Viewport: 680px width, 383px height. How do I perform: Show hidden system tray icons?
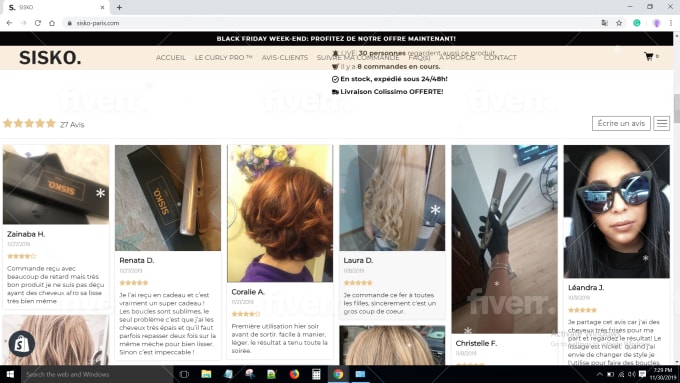point(599,374)
